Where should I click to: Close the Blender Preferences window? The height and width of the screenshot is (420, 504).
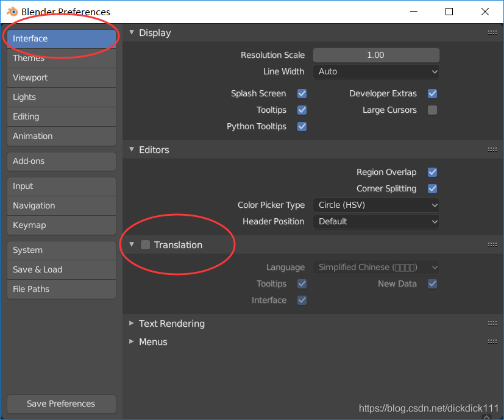485,12
